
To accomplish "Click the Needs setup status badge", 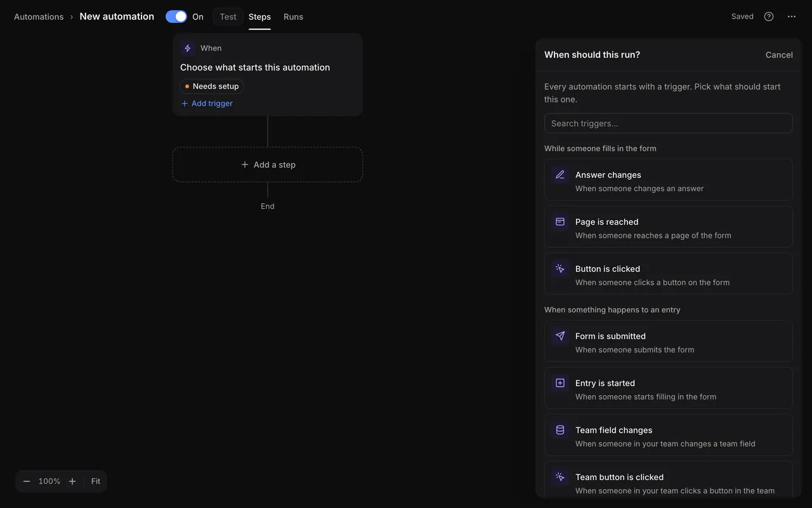I will pyautogui.click(x=212, y=86).
